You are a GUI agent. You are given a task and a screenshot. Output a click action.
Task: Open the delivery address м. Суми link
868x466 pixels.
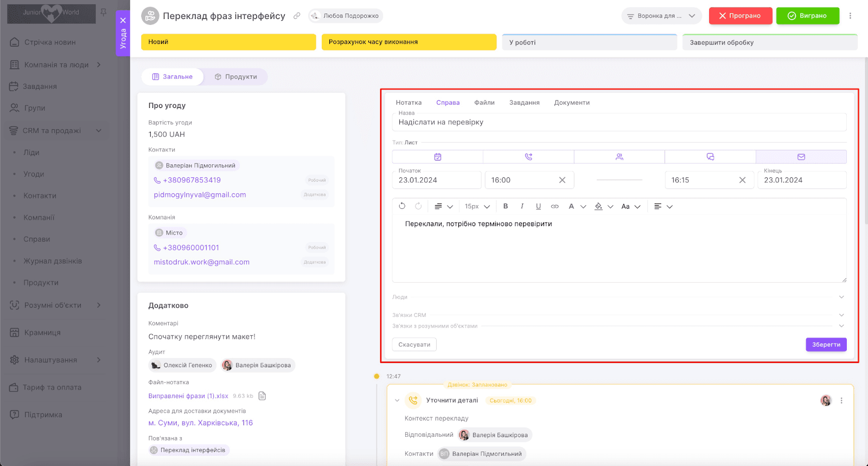click(201, 423)
